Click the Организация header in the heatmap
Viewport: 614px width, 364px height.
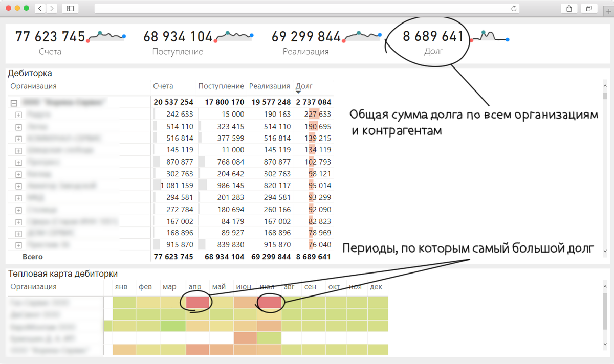pyautogui.click(x=33, y=287)
